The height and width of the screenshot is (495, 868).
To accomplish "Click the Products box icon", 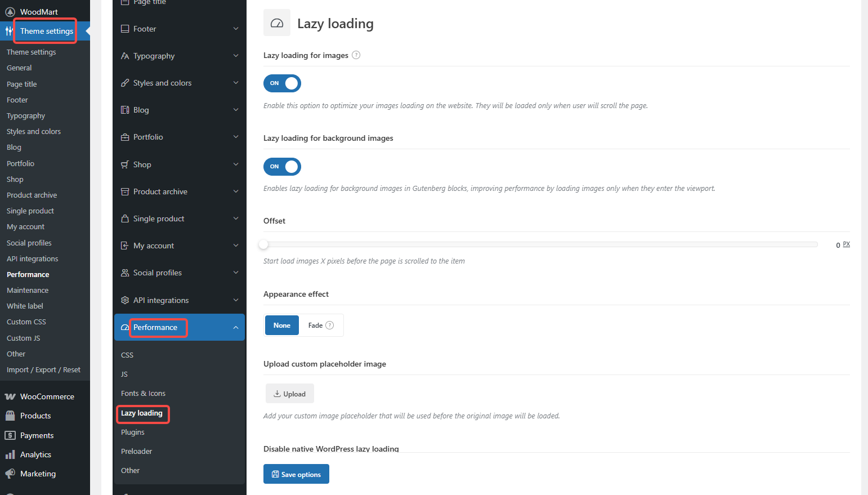I will point(10,416).
